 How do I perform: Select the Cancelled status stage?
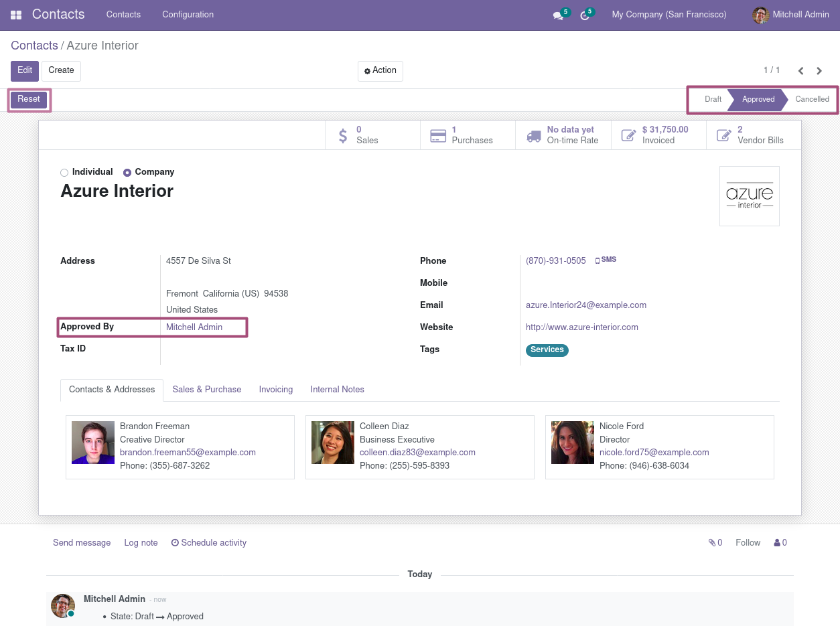coord(812,100)
